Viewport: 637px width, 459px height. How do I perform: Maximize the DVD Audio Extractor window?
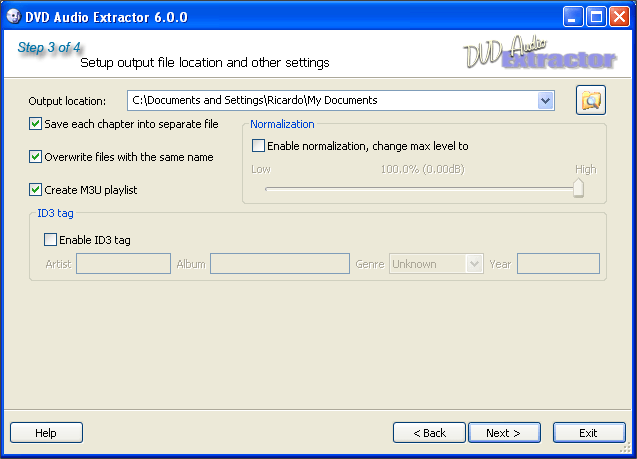coord(596,17)
